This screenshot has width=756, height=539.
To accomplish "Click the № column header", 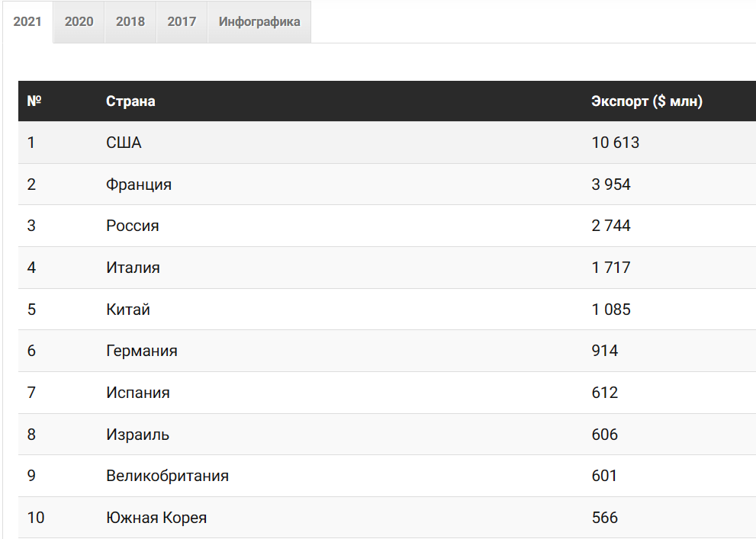I will coord(34,101).
